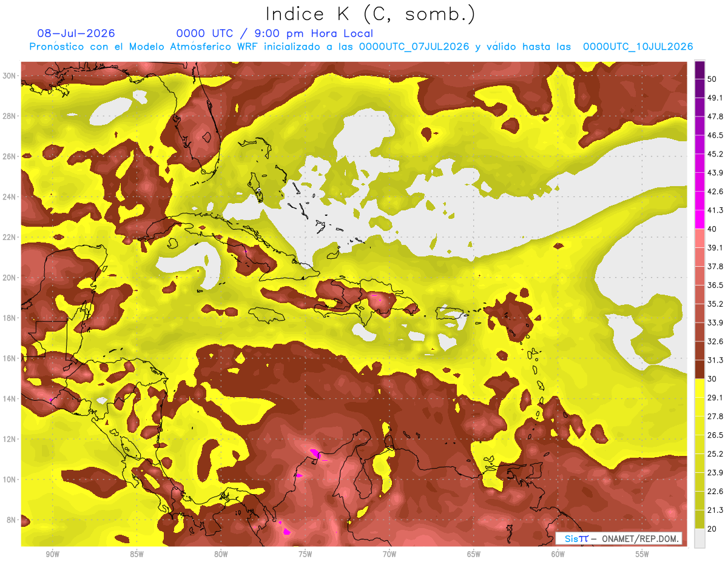The height and width of the screenshot is (562, 728).
Task: Click the "80W" longitude axis label
Action: click(x=221, y=555)
